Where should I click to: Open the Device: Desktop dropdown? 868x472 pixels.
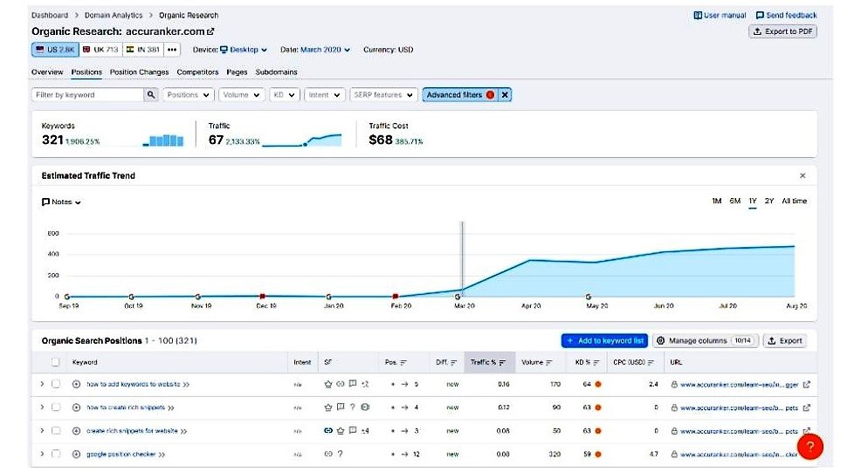[243, 49]
